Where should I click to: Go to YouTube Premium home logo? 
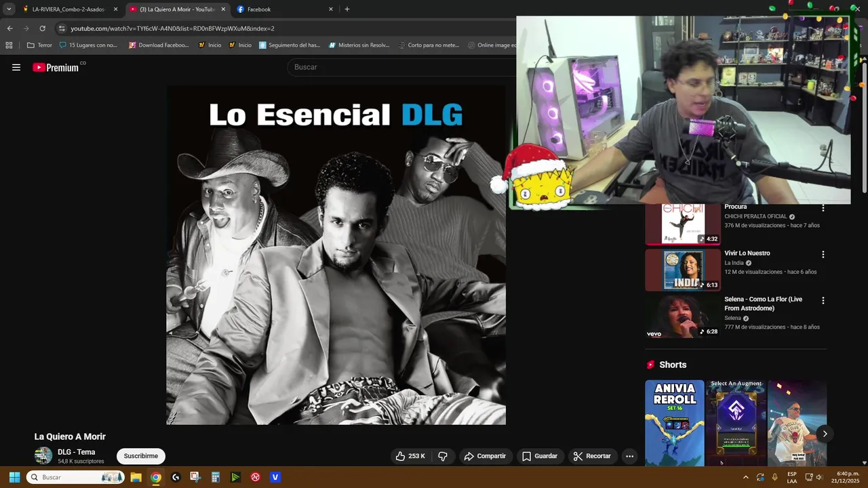[x=56, y=67]
